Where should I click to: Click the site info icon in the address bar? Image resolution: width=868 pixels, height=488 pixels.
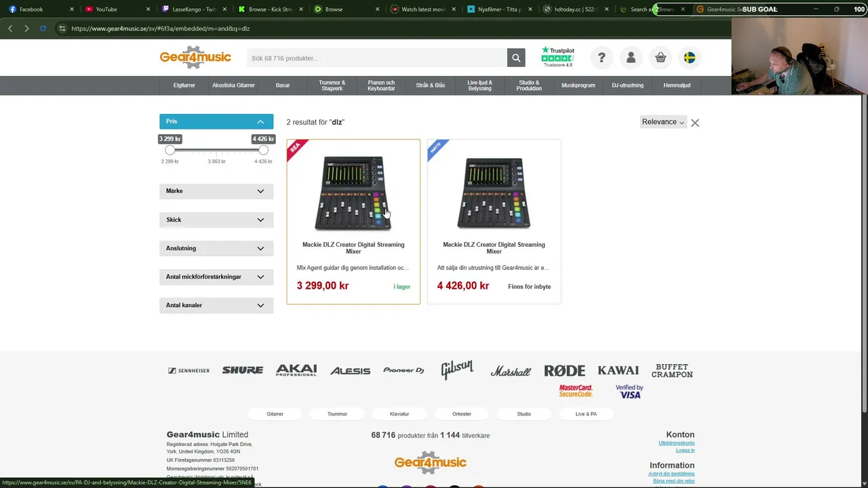(62, 28)
